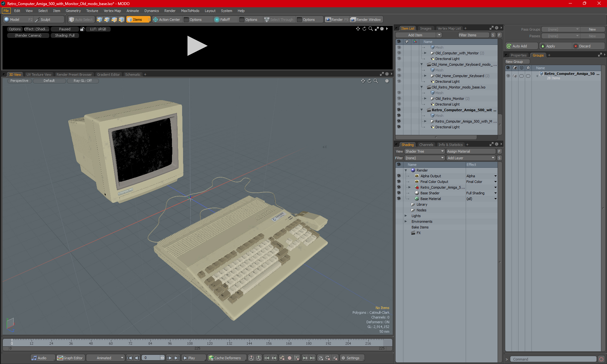Screen dimensions: 607x364
Task: Click the record keyframe circle
Action: coord(289,358)
